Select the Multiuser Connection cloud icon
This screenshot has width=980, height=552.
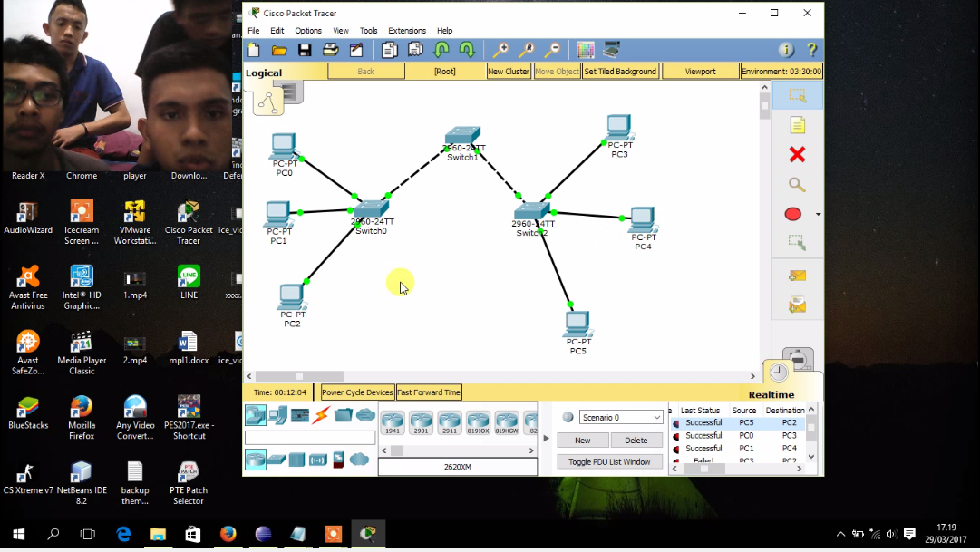pyautogui.click(x=365, y=414)
